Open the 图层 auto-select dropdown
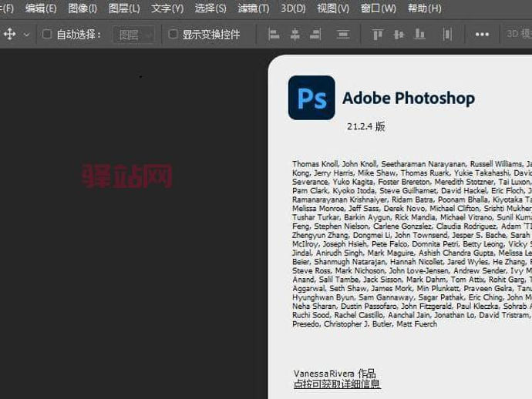 coord(133,35)
